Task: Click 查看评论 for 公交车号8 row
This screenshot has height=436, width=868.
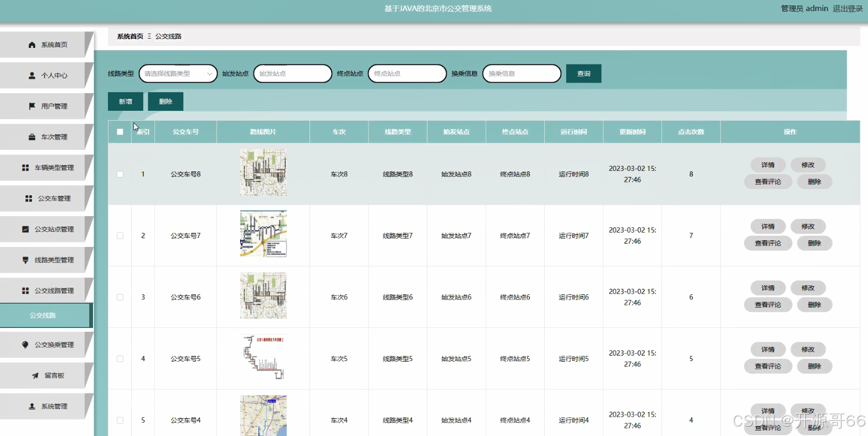Action: (768, 181)
